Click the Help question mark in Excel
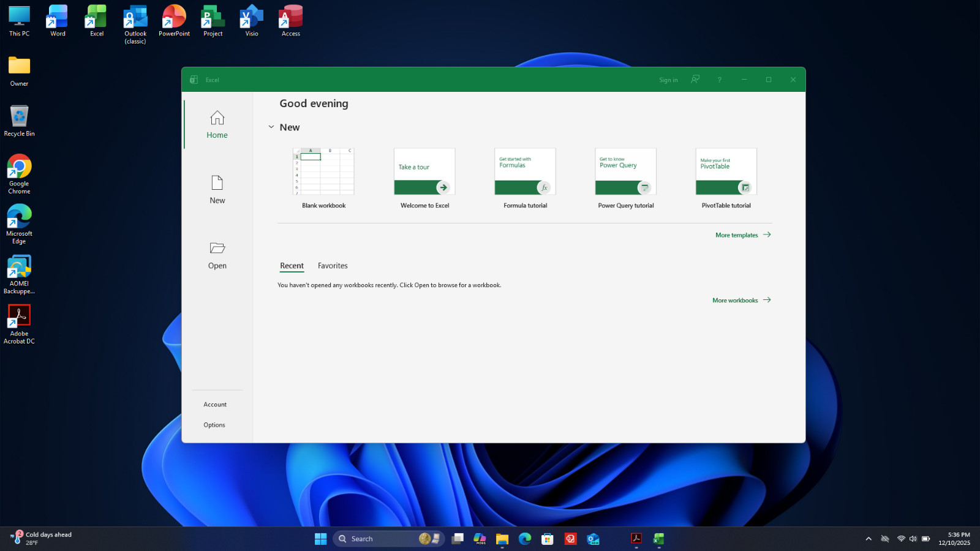980x551 pixels. pyautogui.click(x=720, y=80)
